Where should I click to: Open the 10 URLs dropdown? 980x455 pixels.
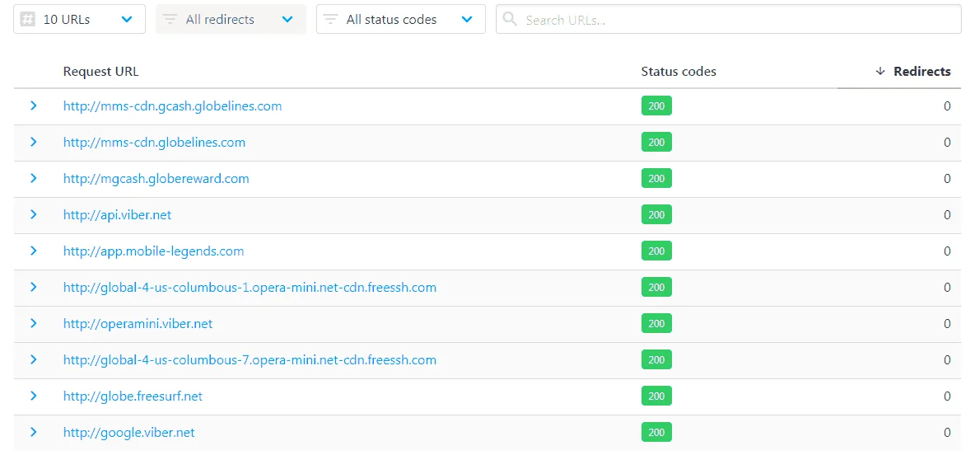click(x=79, y=20)
